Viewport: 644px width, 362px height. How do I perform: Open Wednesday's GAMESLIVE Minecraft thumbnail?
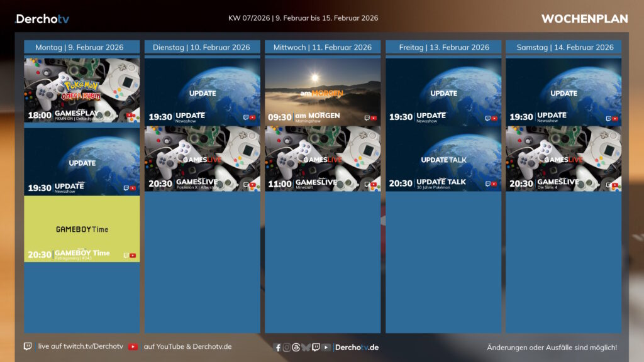coord(323,158)
